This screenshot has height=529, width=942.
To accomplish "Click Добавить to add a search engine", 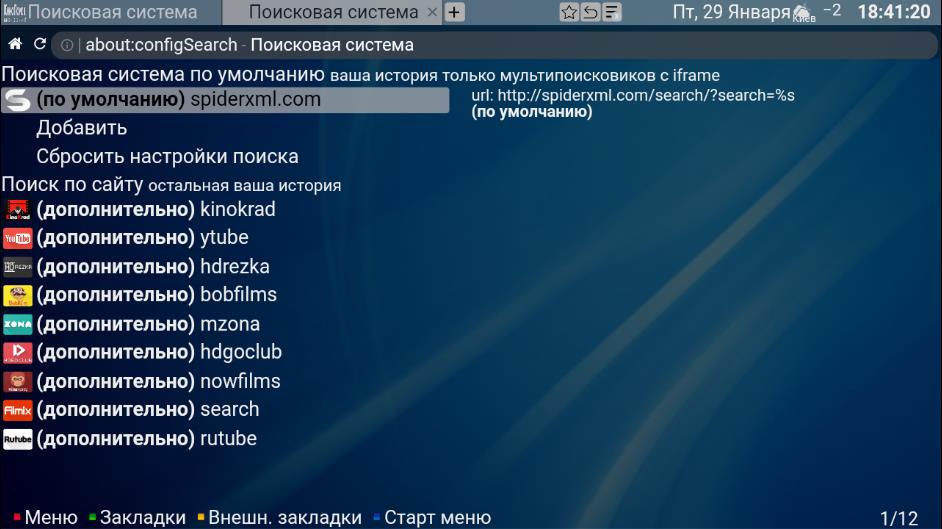I will tap(82, 128).
